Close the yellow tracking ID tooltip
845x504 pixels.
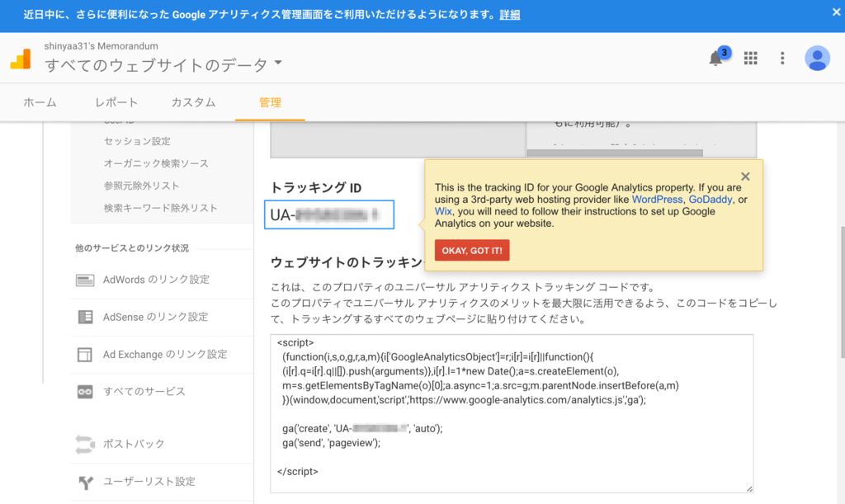[745, 176]
